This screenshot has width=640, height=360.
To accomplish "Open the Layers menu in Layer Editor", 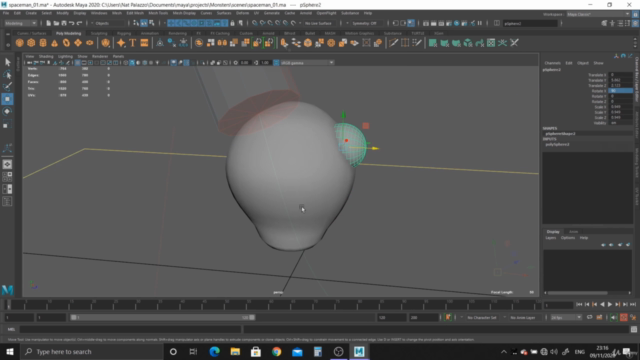I will [x=550, y=238].
